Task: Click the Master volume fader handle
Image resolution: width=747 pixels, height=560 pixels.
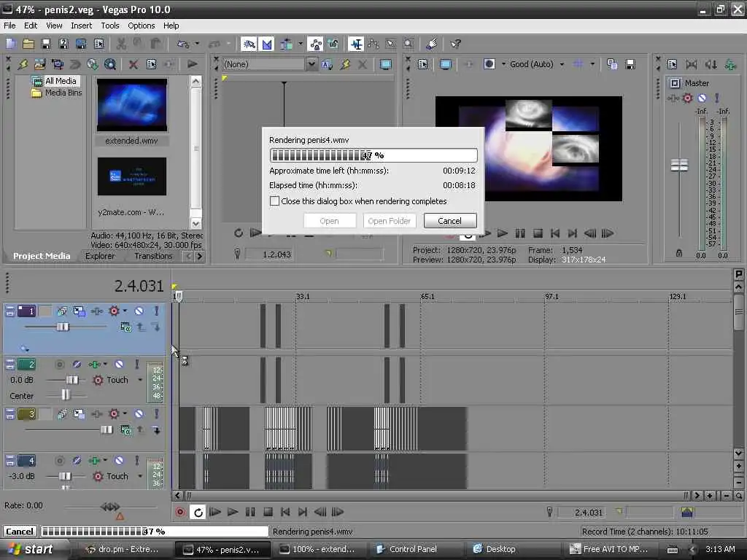Action: point(679,165)
